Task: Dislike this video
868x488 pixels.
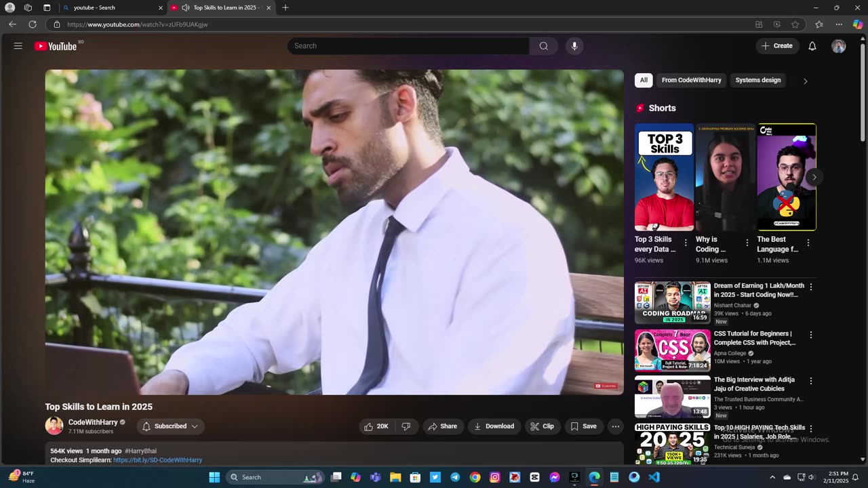Action: point(406,426)
